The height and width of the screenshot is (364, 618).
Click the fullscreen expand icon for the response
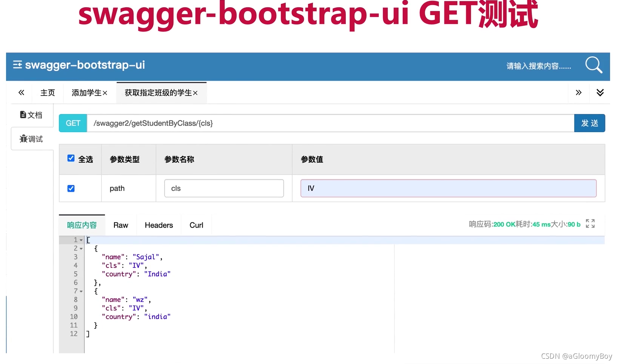(x=590, y=224)
